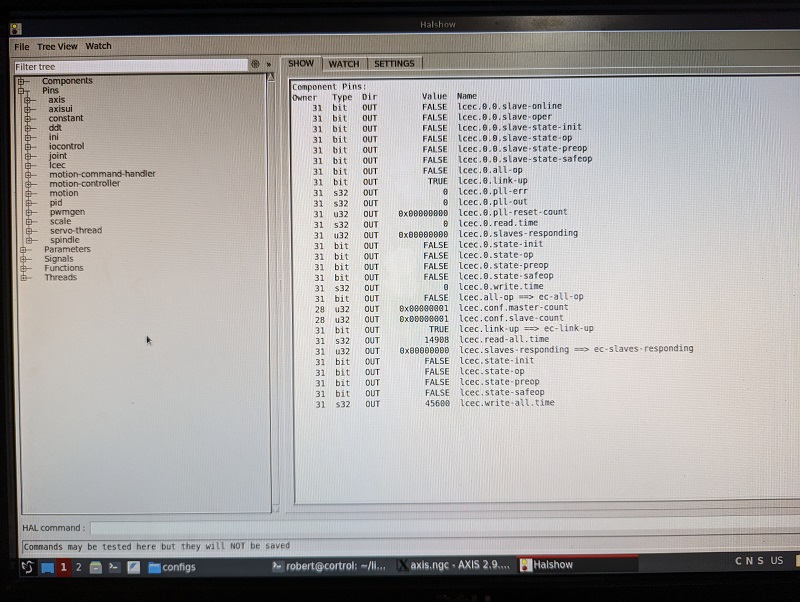Click the filter clear icon beside Filter tree
Image resolution: width=800 pixels, height=602 pixels.
point(255,64)
